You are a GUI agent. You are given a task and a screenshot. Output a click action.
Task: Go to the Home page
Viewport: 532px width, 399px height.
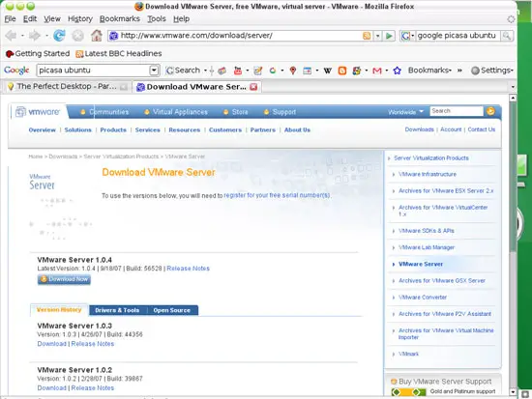[97, 35]
